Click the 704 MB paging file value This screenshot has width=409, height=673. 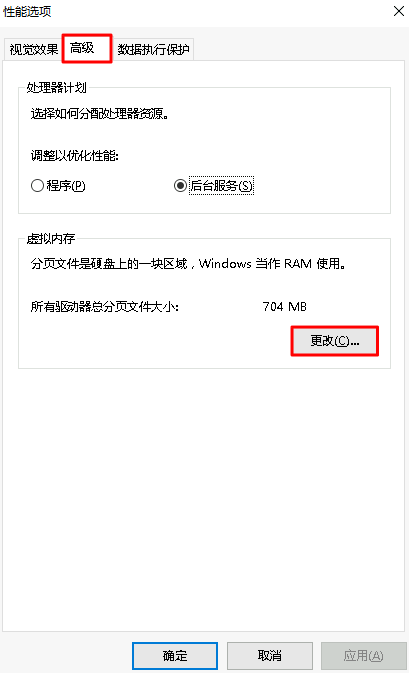coord(285,307)
